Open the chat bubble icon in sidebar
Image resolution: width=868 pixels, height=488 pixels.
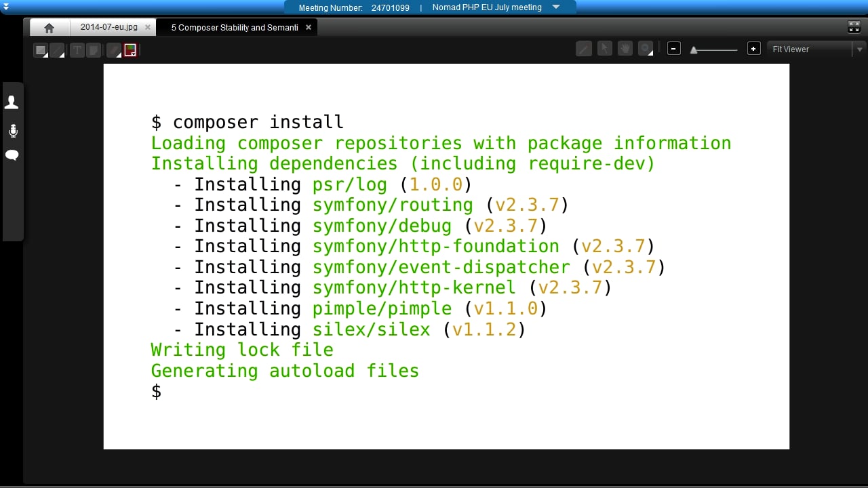point(12,155)
